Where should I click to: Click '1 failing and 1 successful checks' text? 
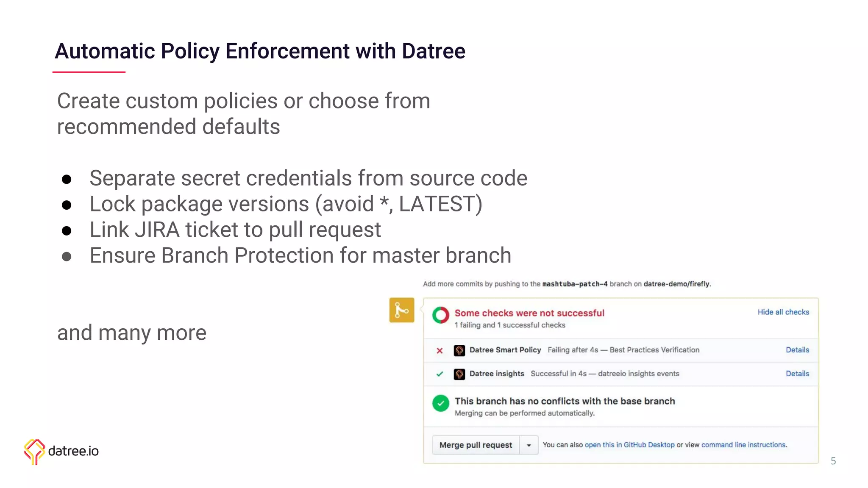tap(510, 325)
